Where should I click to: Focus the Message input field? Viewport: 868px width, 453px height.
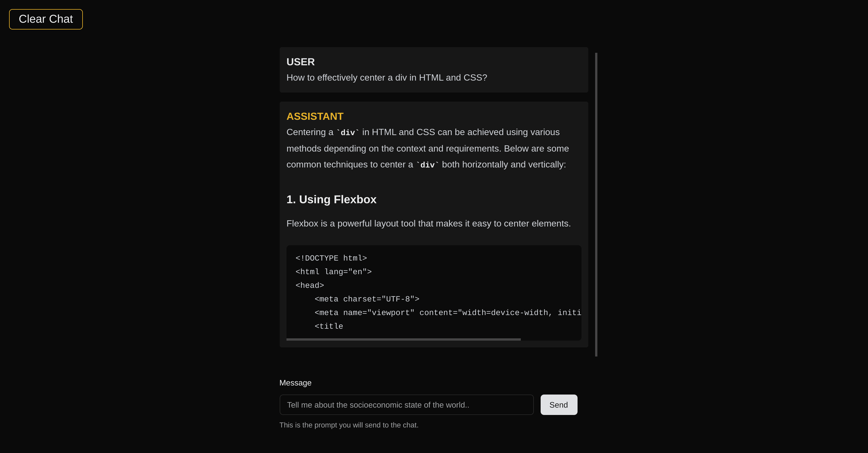coord(406,405)
